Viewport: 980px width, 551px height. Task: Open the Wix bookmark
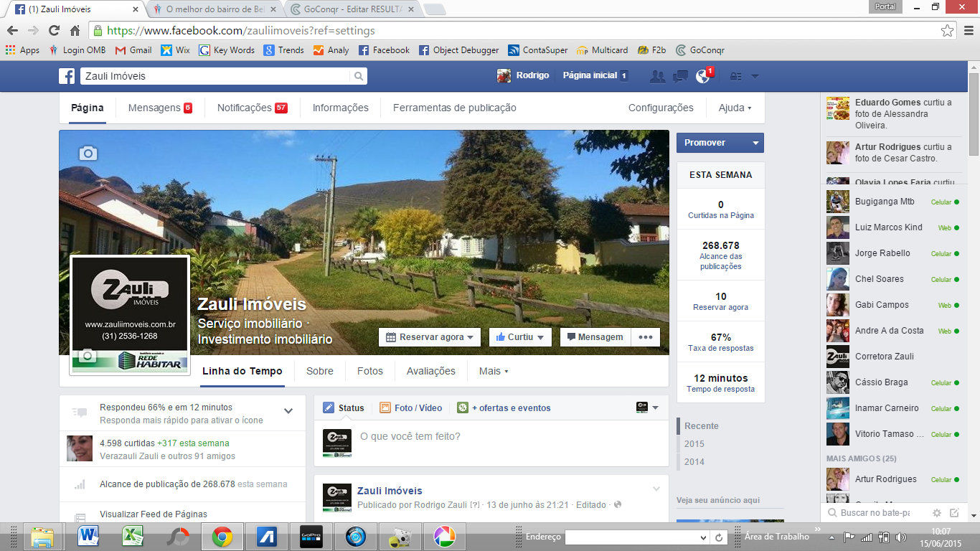point(176,50)
